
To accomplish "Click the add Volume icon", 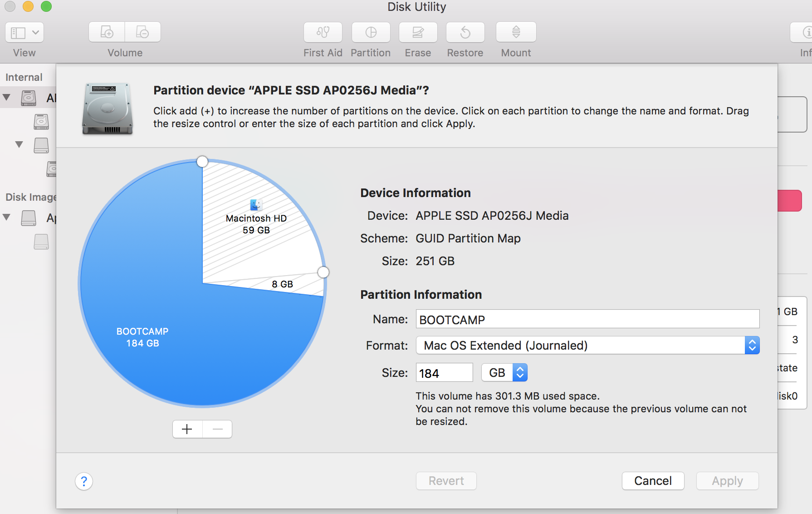I will pyautogui.click(x=106, y=32).
